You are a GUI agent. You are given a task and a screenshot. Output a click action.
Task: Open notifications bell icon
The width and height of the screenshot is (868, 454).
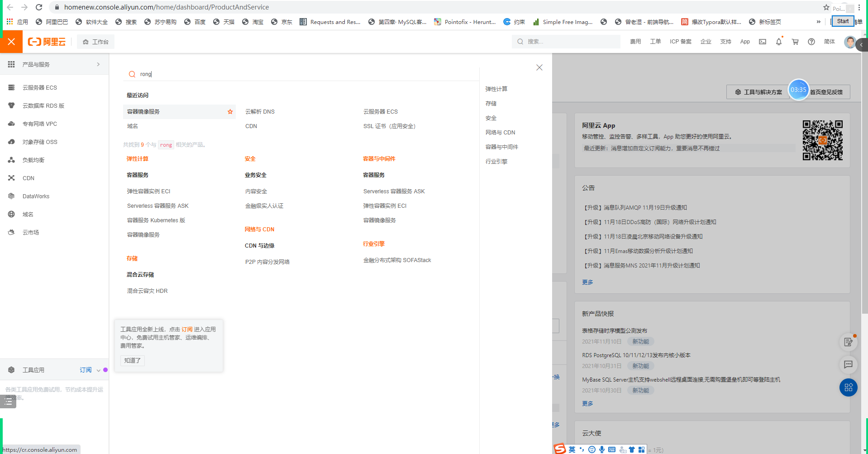(x=779, y=42)
